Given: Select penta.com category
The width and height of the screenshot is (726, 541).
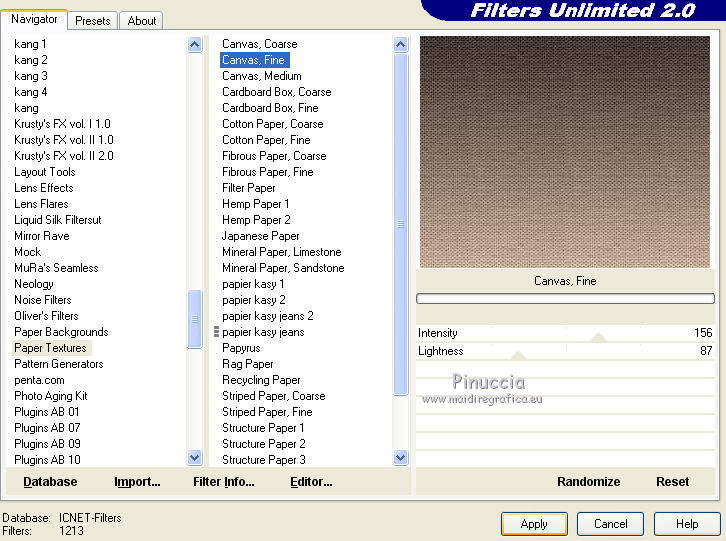Looking at the screenshot, I should coord(39,380).
